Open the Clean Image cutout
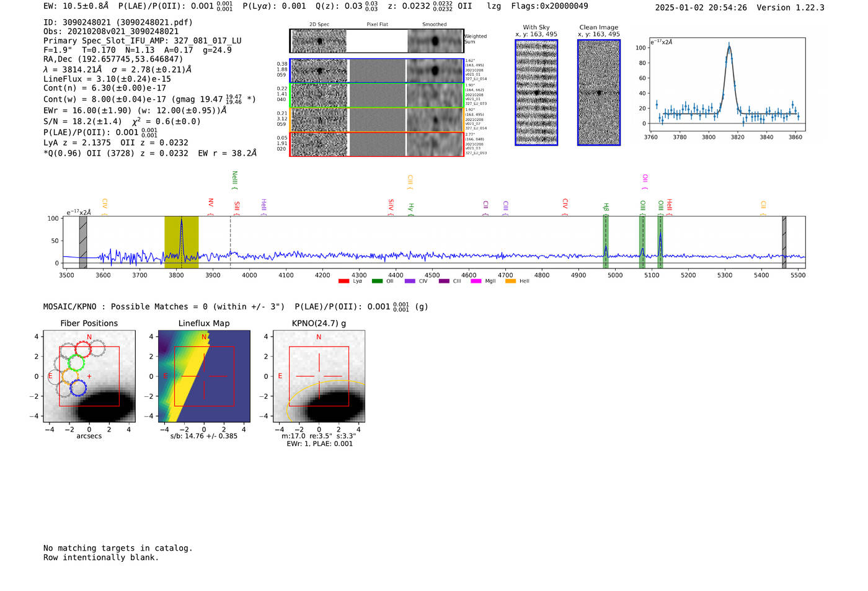This screenshot has width=868, height=591. [599, 92]
